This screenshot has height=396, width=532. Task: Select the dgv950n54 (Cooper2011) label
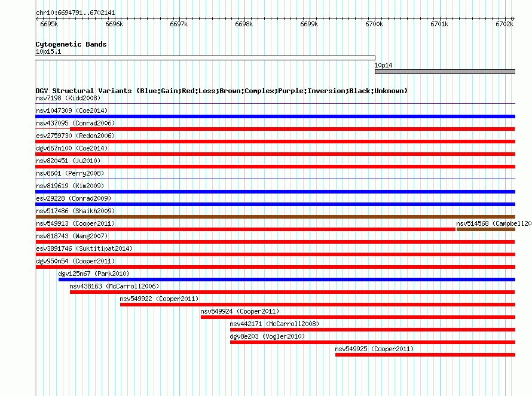click(75, 262)
